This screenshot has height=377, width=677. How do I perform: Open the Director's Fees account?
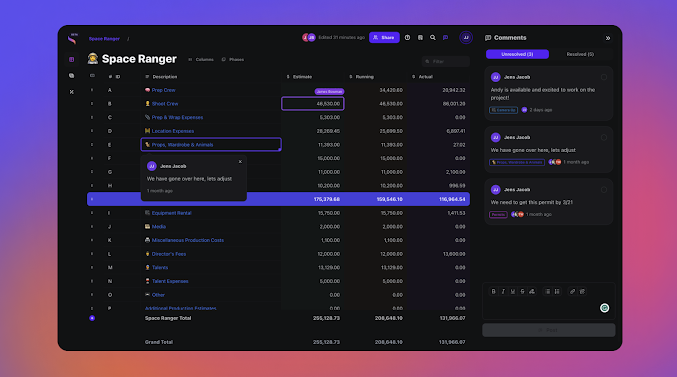(x=169, y=254)
